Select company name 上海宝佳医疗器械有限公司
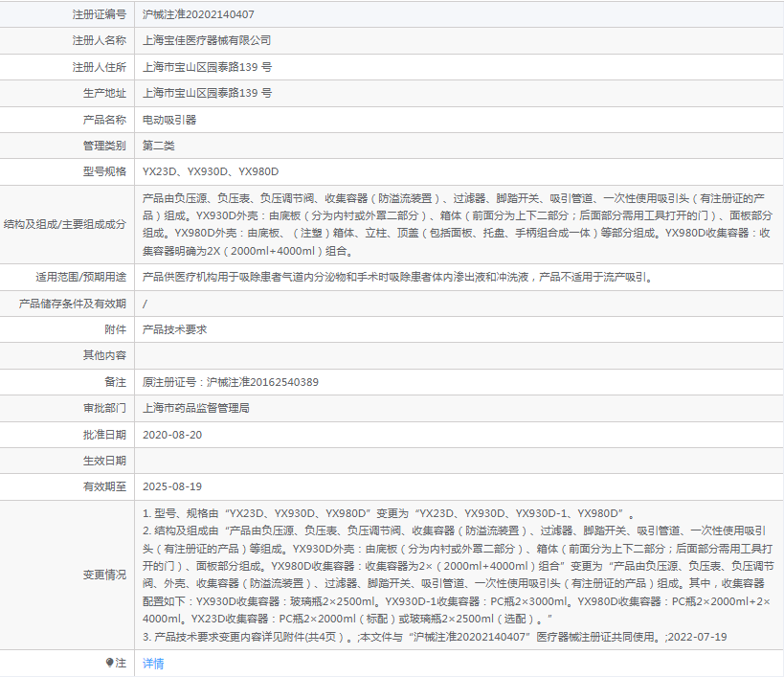The image size is (784, 677). click(x=207, y=40)
